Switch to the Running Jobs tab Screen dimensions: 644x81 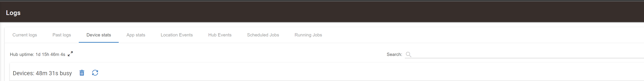pyautogui.click(x=308, y=35)
